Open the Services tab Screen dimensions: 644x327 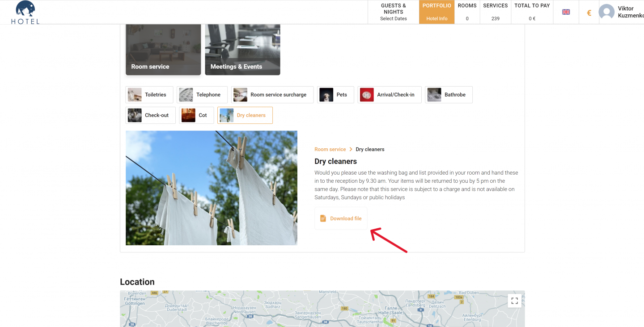tap(496, 12)
